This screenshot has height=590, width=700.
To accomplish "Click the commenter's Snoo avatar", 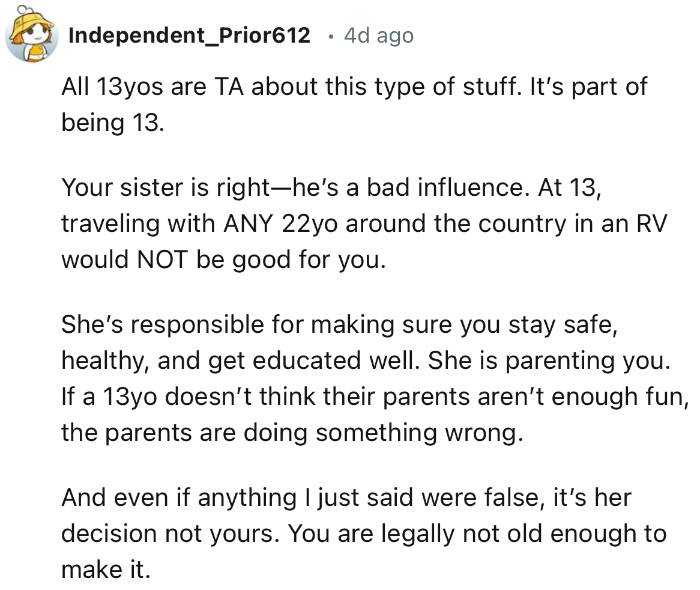I will (x=31, y=35).
